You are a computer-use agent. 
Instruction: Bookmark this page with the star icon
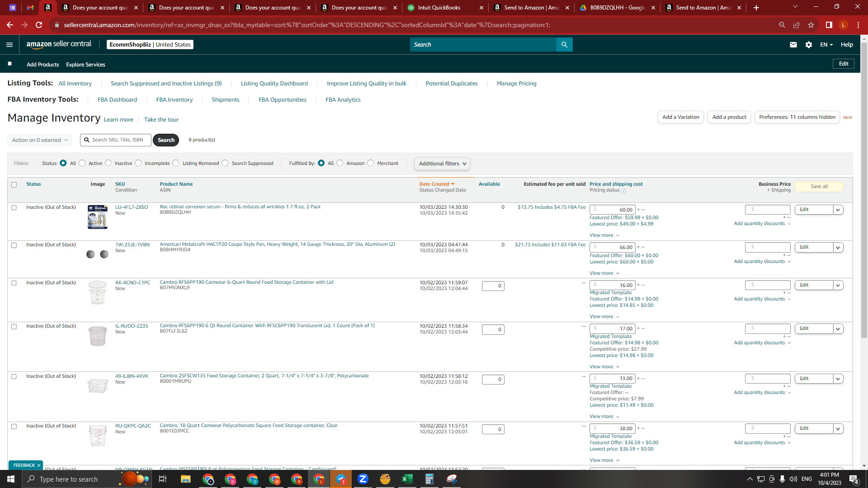tap(811, 25)
